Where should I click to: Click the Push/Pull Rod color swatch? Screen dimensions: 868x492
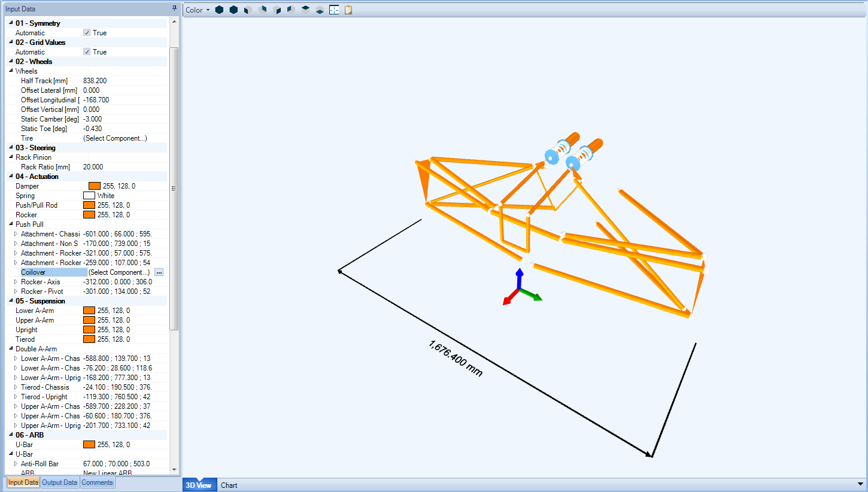tap(89, 205)
